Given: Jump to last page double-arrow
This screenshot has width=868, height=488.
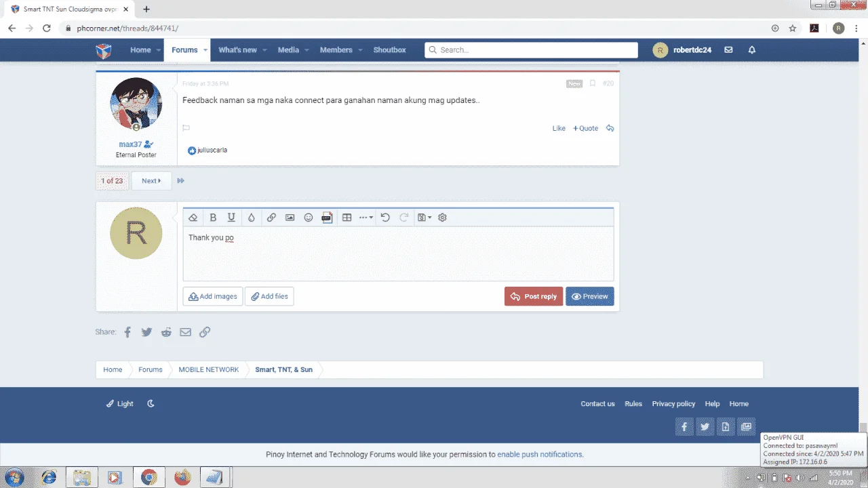Looking at the screenshot, I should coord(181,181).
